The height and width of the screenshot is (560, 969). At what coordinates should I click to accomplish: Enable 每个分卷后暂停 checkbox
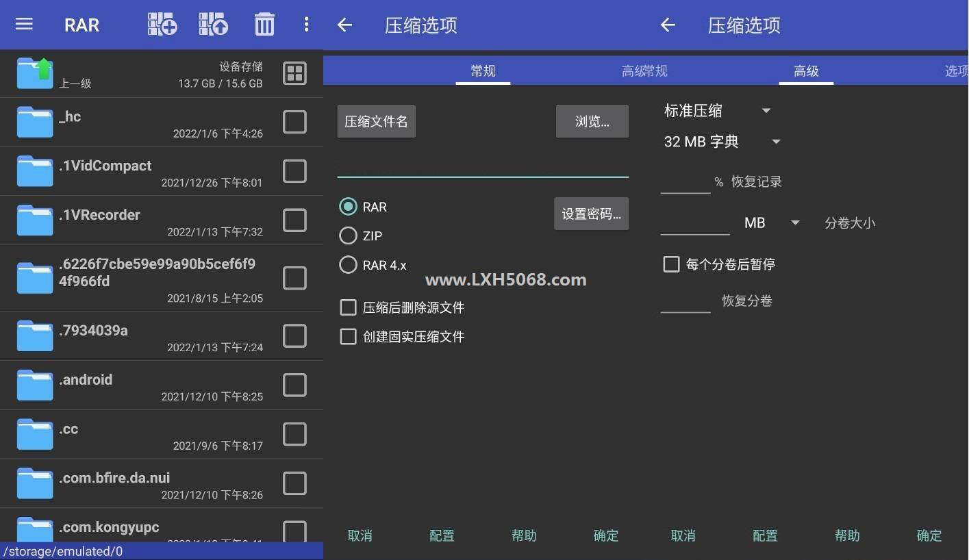click(x=672, y=264)
